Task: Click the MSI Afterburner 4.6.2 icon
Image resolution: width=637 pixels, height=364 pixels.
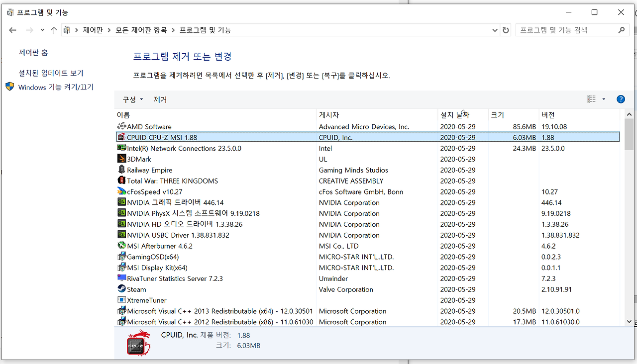Action: pos(121,246)
